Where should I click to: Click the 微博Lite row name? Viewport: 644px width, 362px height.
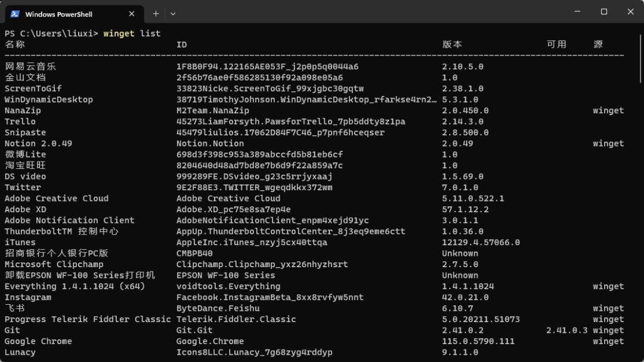point(26,154)
